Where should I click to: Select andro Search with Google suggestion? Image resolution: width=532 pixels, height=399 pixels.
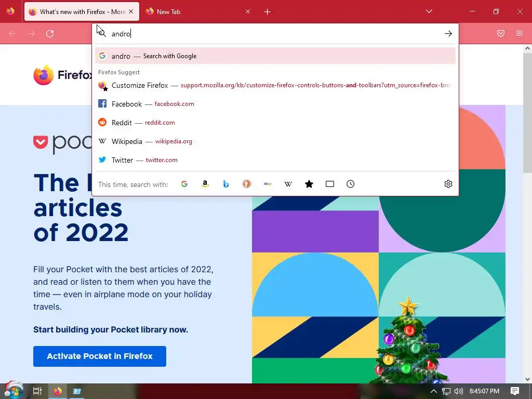click(275, 56)
